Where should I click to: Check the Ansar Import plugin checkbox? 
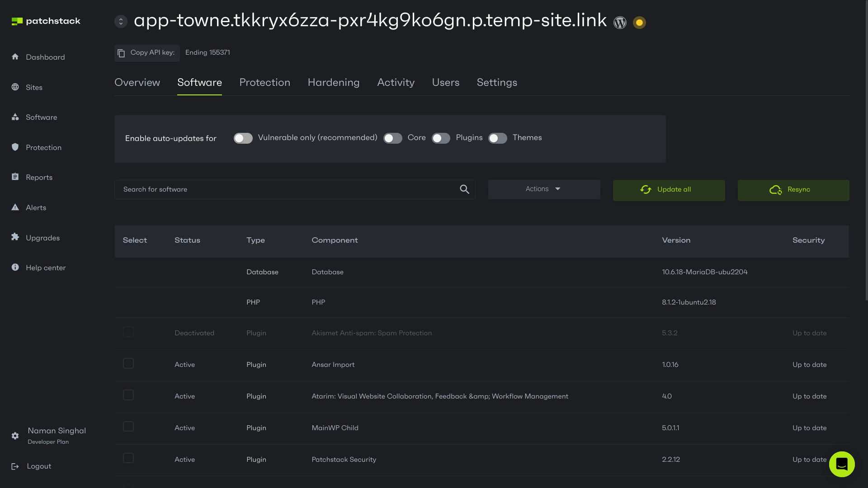click(128, 363)
